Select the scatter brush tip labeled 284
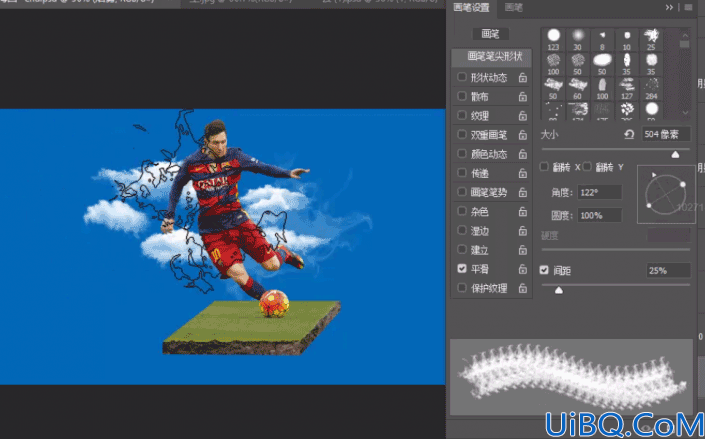 [651, 88]
